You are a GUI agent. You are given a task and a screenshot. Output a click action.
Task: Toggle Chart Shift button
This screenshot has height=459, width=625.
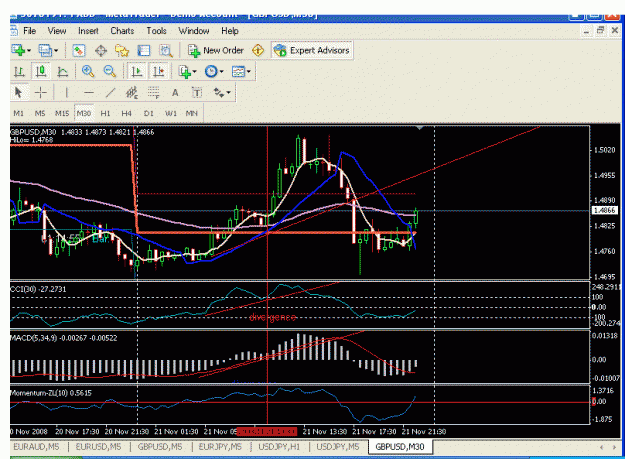159,72
